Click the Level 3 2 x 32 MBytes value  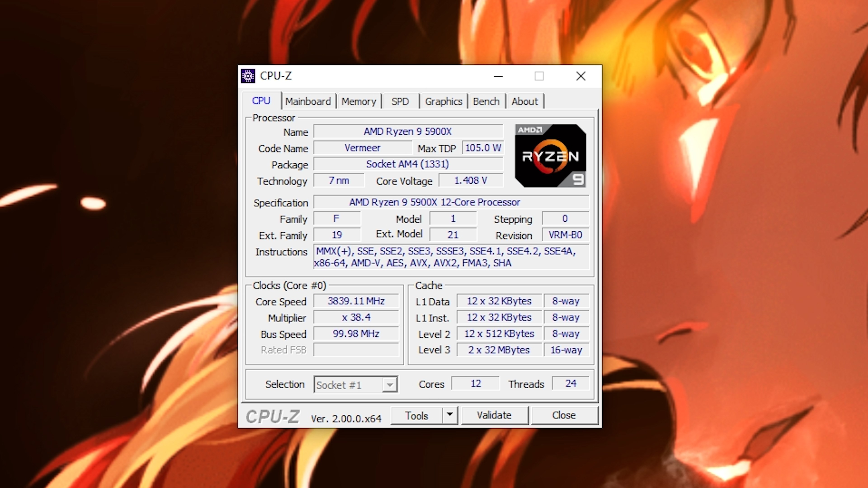(499, 350)
